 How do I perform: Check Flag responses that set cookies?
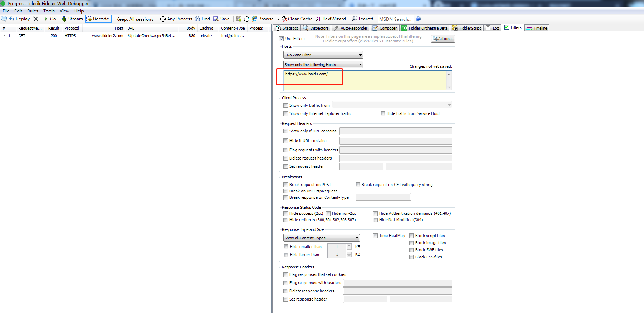pos(286,274)
